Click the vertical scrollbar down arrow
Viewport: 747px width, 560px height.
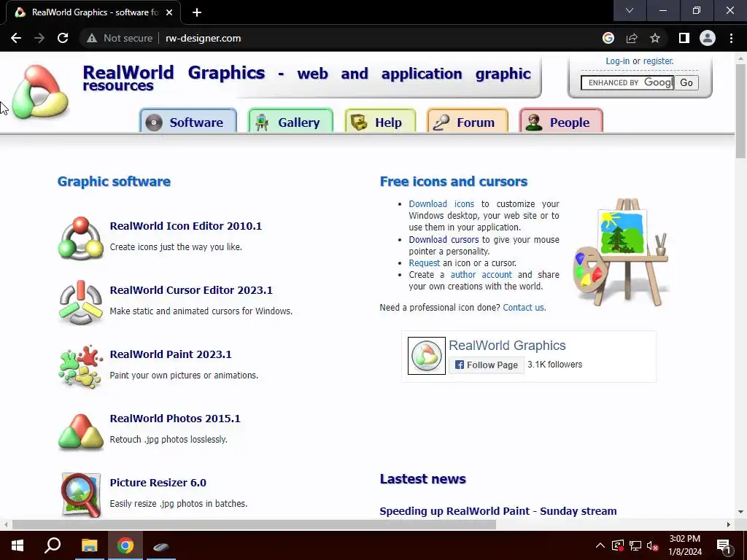click(x=740, y=512)
